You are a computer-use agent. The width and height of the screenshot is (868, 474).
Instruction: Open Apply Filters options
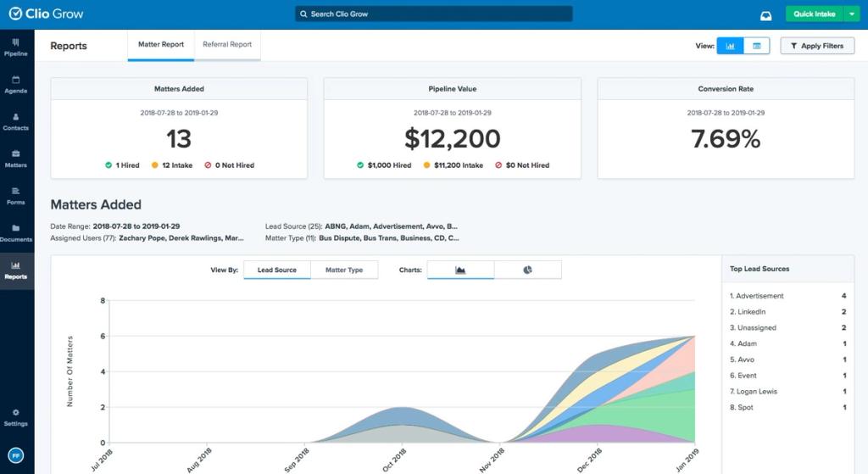pos(817,46)
